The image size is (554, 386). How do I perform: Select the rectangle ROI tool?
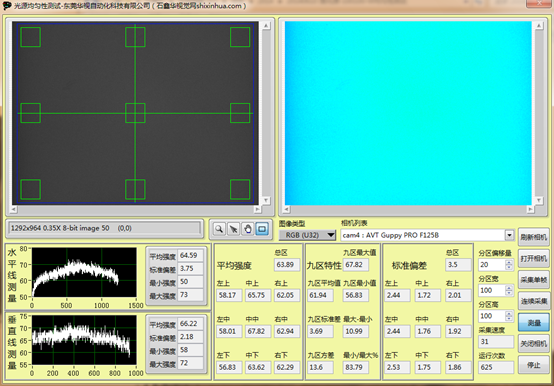coord(262,229)
